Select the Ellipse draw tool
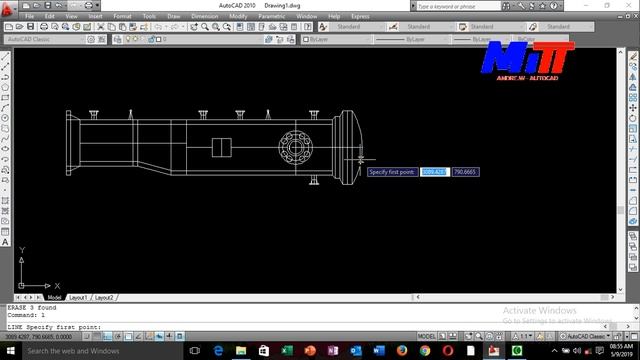This screenshot has height=360, width=640. click(5, 149)
